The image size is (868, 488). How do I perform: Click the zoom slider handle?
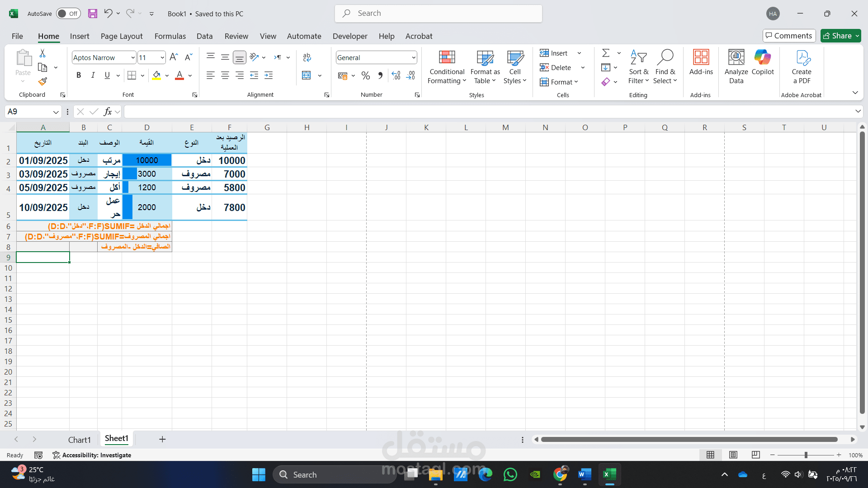coord(806,455)
